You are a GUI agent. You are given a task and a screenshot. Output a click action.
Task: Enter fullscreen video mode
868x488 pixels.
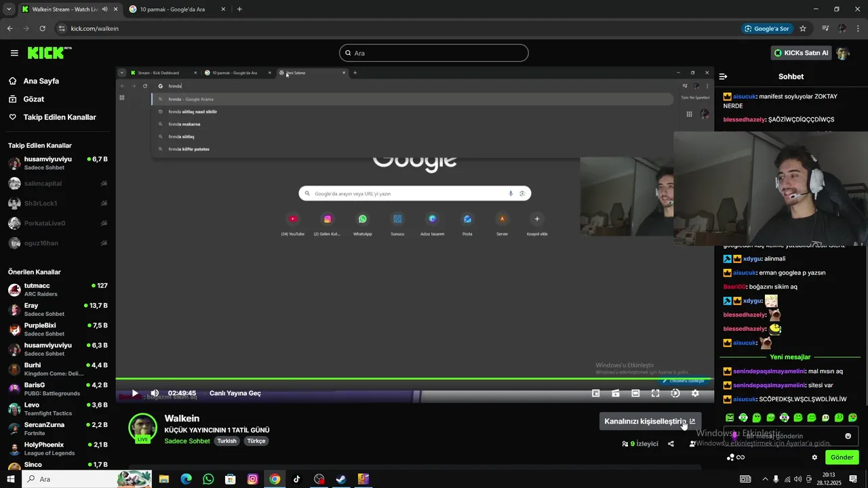(x=655, y=393)
